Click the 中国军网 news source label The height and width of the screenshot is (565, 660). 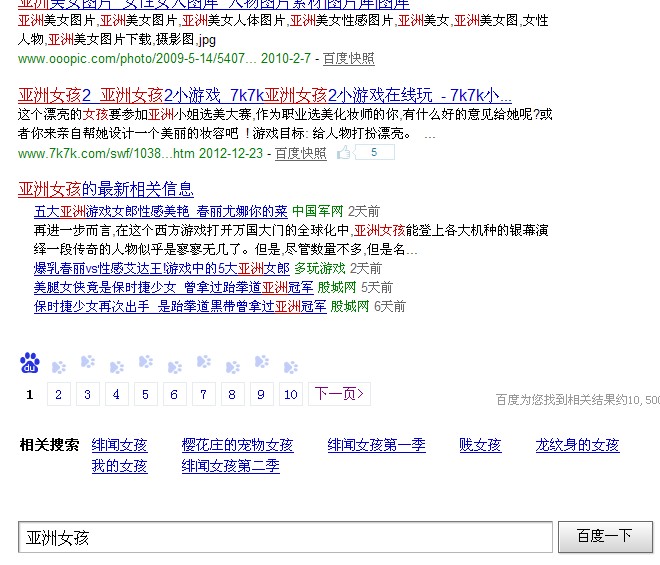tap(318, 211)
